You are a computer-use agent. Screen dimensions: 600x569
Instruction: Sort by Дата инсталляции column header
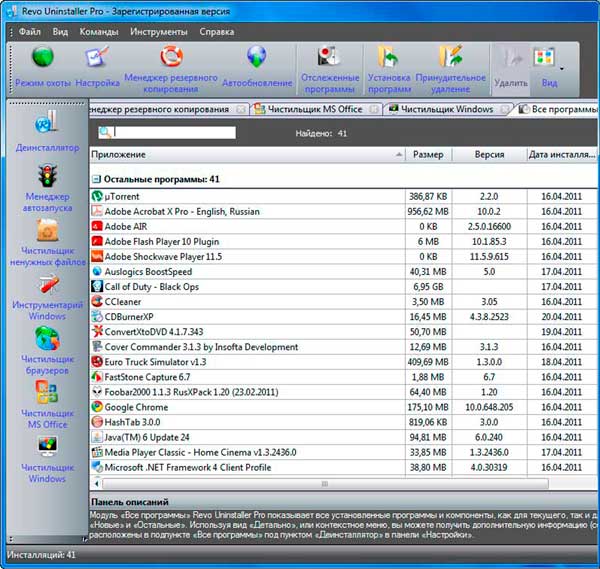tap(562, 155)
